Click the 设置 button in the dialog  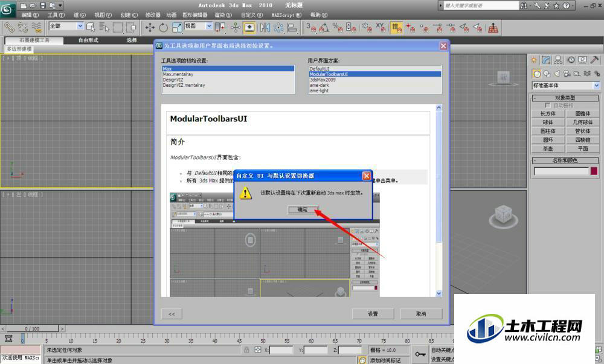pyautogui.click(x=373, y=314)
